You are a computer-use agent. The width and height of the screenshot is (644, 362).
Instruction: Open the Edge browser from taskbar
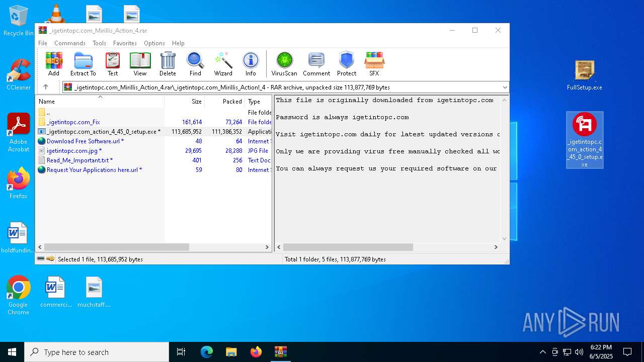pos(207,352)
